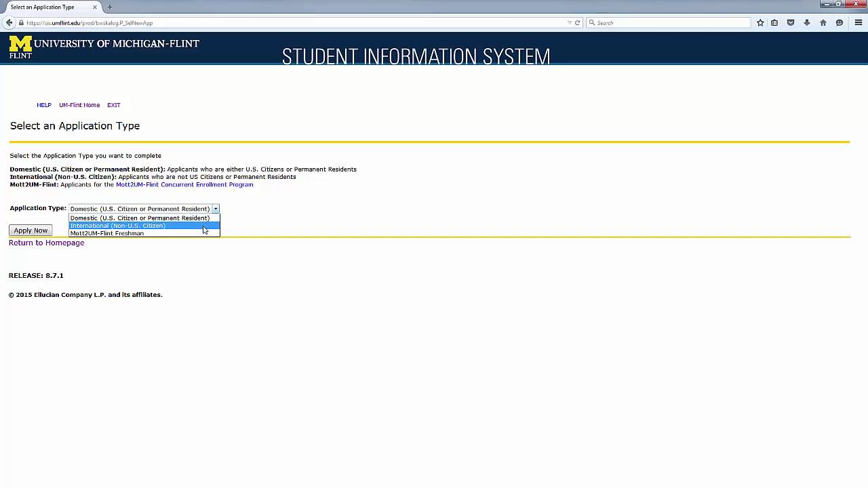Choose International (Non-U.S. Citizen) option
Viewport: 868px width, 488px height.
(x=144, y=226)
